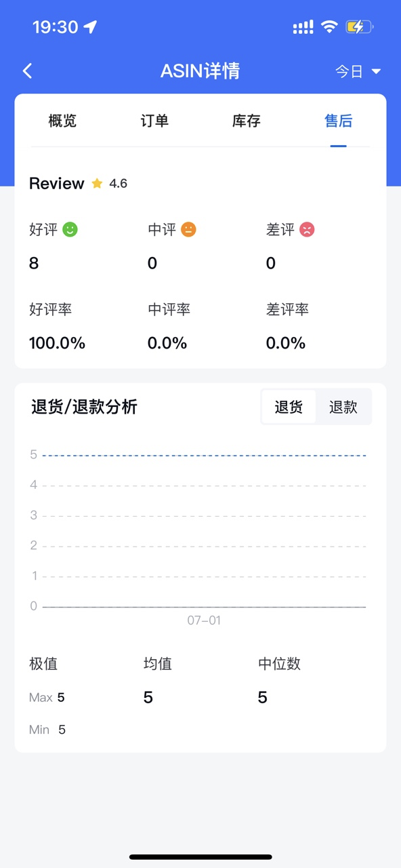Tap the 100.0% positive review rate
Image resolution: width=401 pixels, height=868 pixels.
pos(58,343)
